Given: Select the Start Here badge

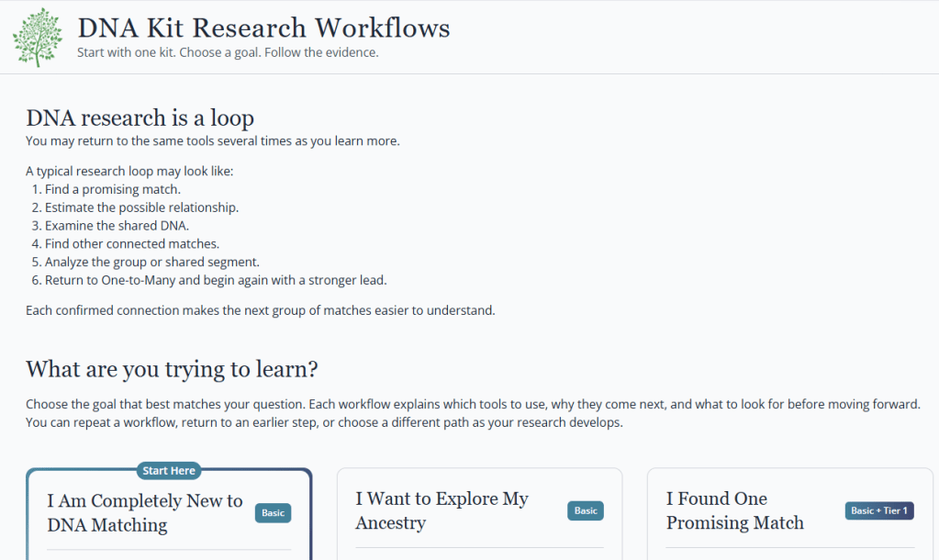Looking at the screenshot, I should tap(169, 471).
